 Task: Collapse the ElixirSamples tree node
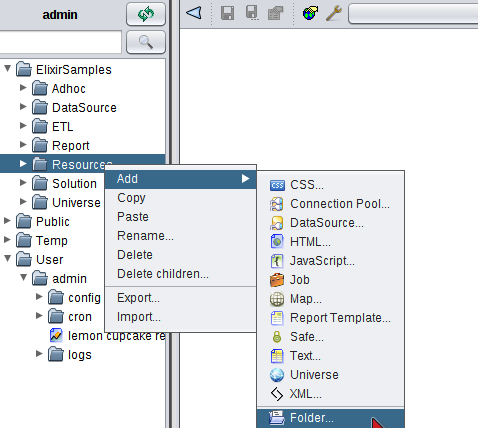7,69
